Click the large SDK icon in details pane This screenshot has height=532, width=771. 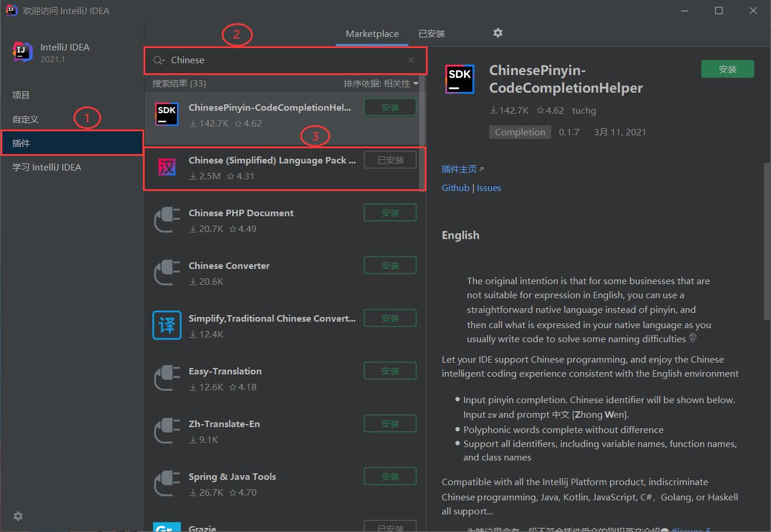(460, 79)
